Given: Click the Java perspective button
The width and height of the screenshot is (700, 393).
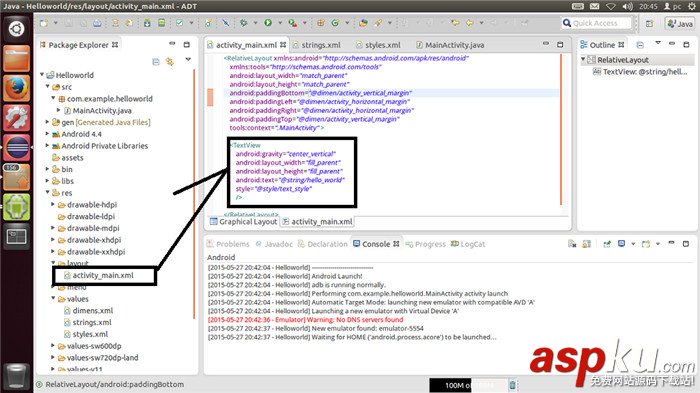Looking at the screenshot, I should coord(680,23).
